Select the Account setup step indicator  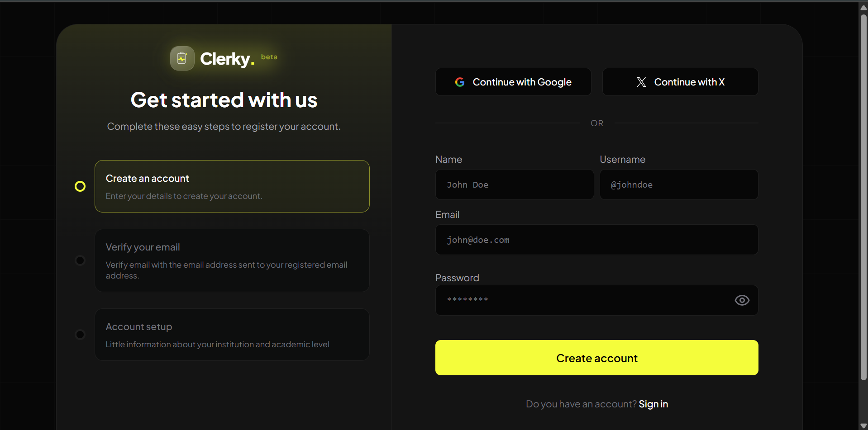(80, 335)
